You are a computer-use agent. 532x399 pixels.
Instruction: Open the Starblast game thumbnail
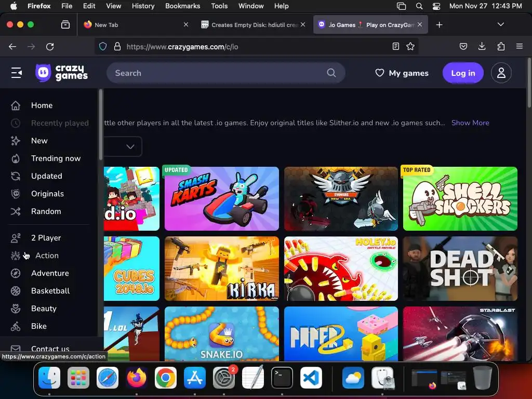tap(460, 334)
